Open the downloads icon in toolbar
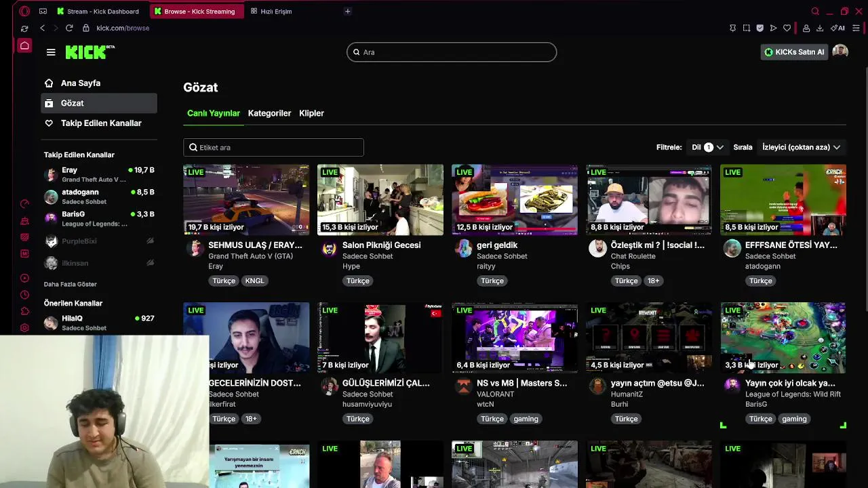The height and width of the screenshot is (488, 868). [819, 28]
